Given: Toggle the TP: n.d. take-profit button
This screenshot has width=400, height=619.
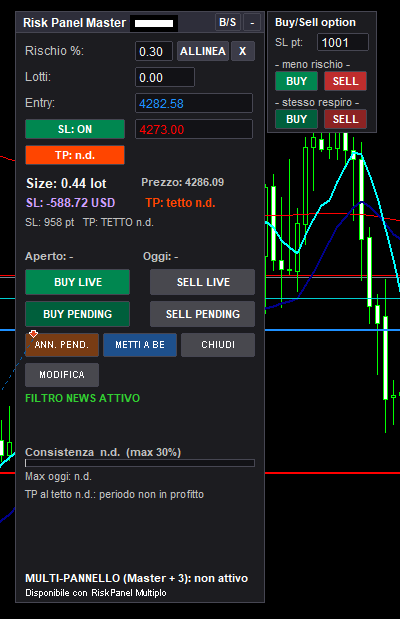Looking at the screenshot, I should coord(75,155).
